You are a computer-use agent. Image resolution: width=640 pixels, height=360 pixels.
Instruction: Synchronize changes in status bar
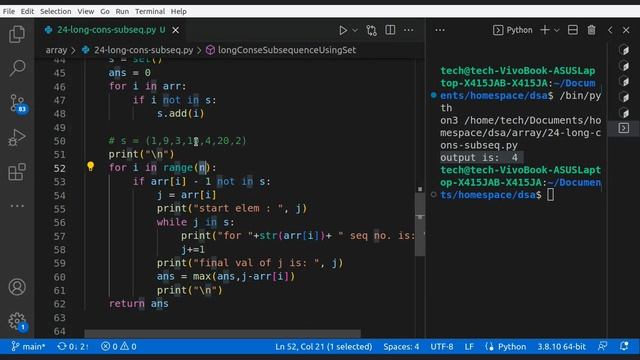pyautogui.click(x=73, y=347)
